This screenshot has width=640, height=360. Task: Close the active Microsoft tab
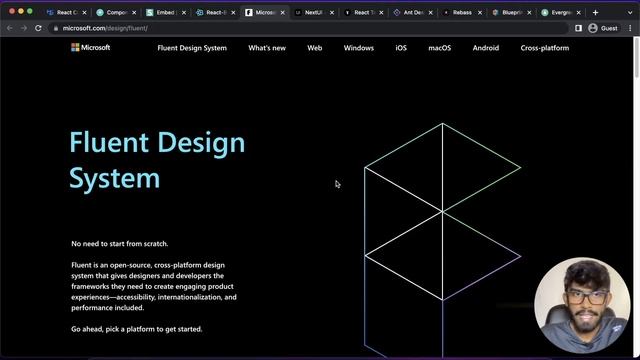click(x=282, y=13)
